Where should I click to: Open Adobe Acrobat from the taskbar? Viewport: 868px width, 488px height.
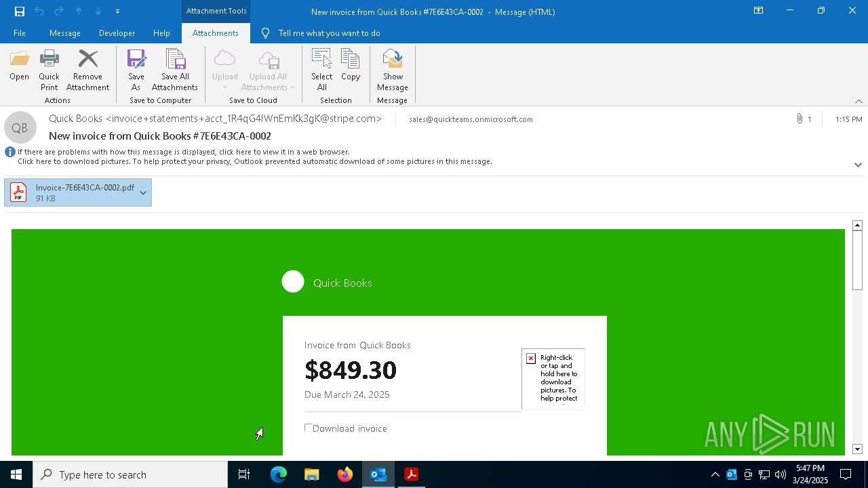(412, 474)
